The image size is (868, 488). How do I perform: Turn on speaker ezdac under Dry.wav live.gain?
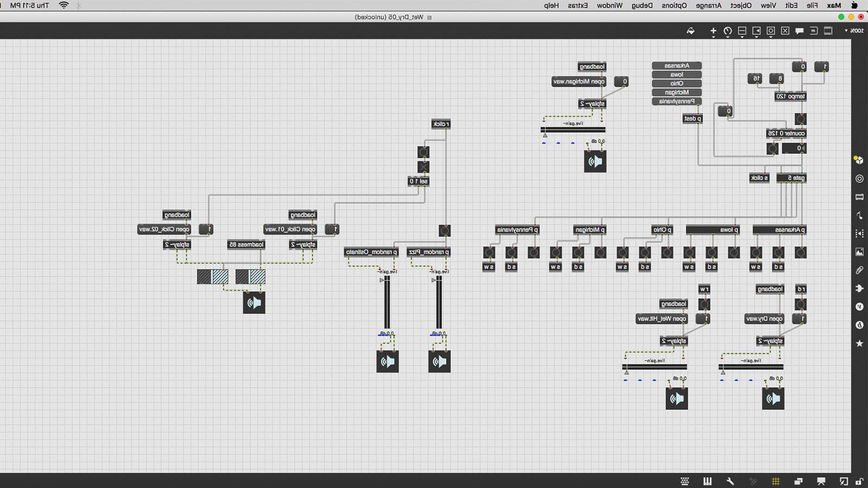pos(773,399)
